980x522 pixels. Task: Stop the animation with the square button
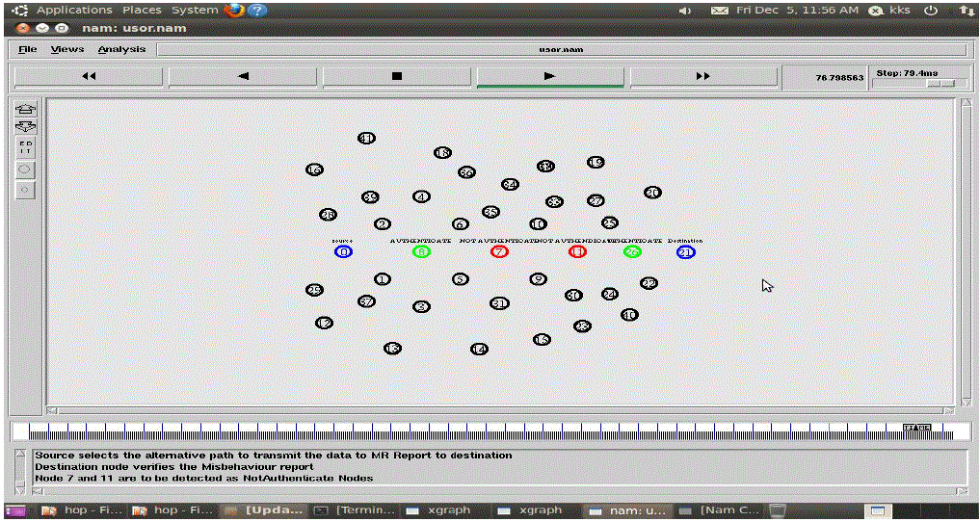tap(396, 76)
